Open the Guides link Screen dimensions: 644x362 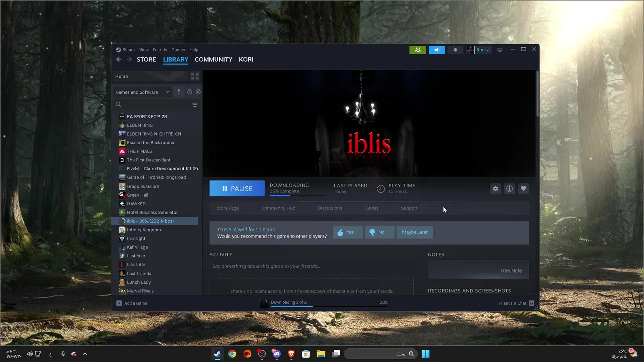point(371,208)
